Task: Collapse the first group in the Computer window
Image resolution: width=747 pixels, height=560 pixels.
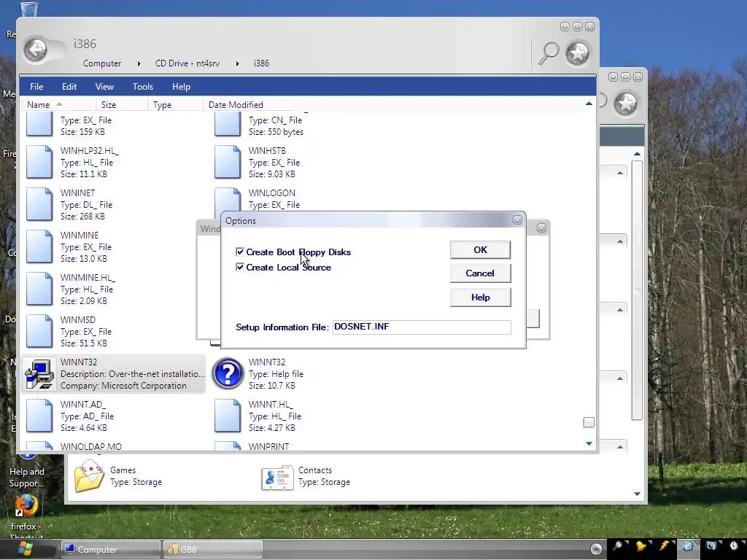Action: (620, 173)
